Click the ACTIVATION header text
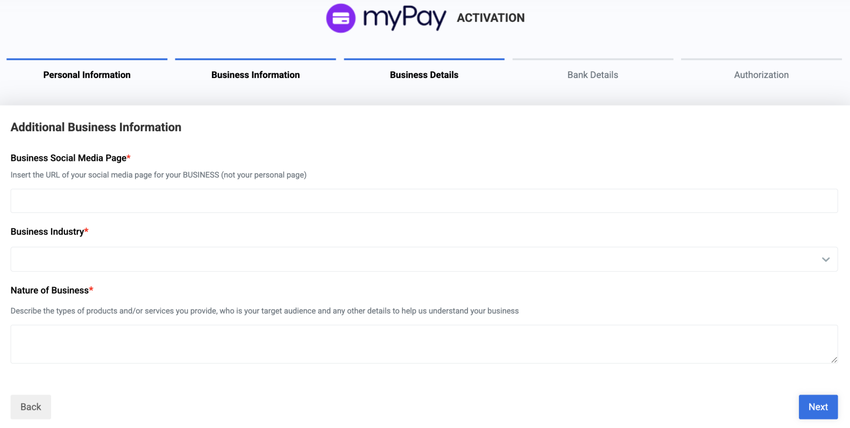850x428 pixels. 490,18
